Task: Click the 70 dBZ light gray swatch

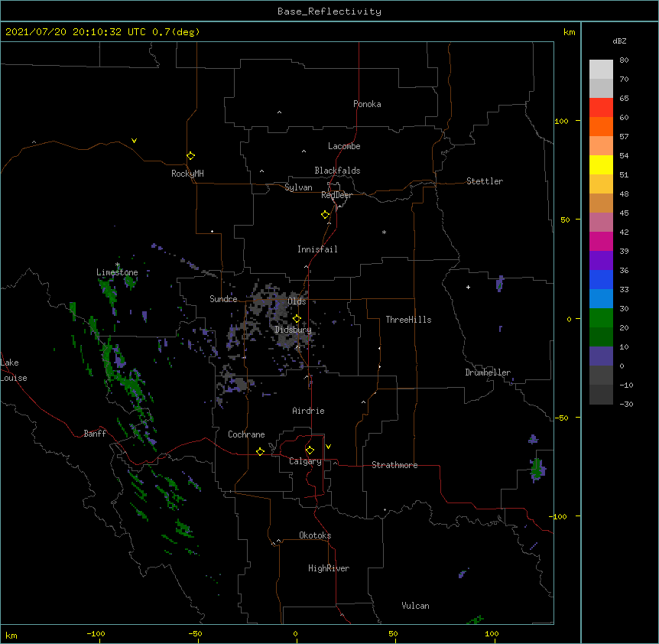Action: point(601,70)
